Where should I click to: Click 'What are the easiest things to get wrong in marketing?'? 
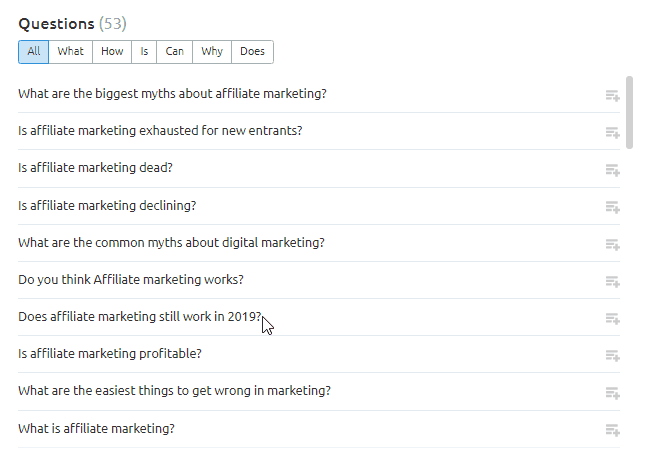click(174, 391)
